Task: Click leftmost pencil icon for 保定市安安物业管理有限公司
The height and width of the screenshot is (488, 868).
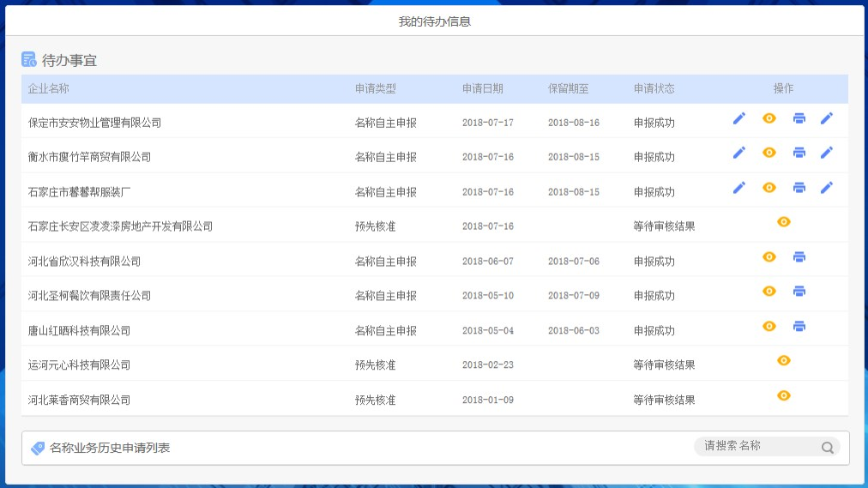Action: (x=739, y=118)
